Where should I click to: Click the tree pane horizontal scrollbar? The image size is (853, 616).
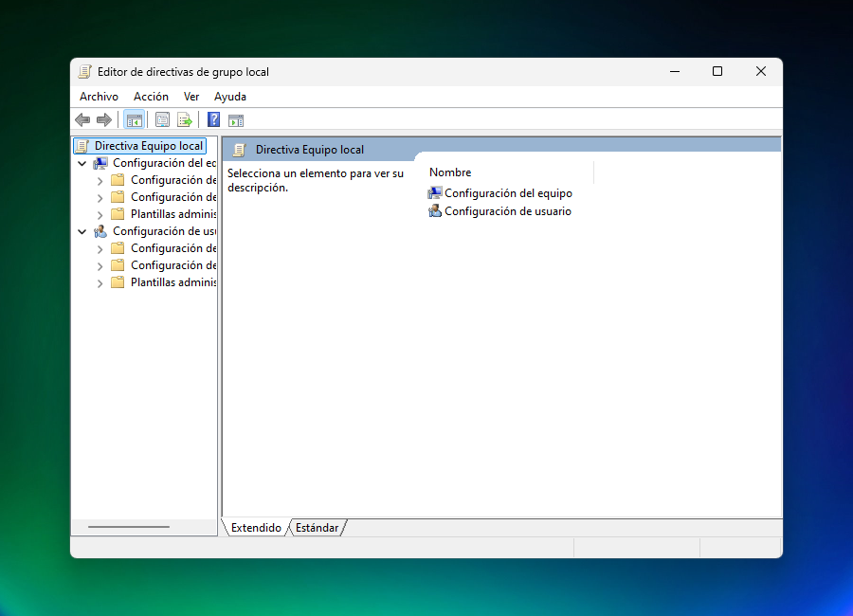tap(129, 527)
